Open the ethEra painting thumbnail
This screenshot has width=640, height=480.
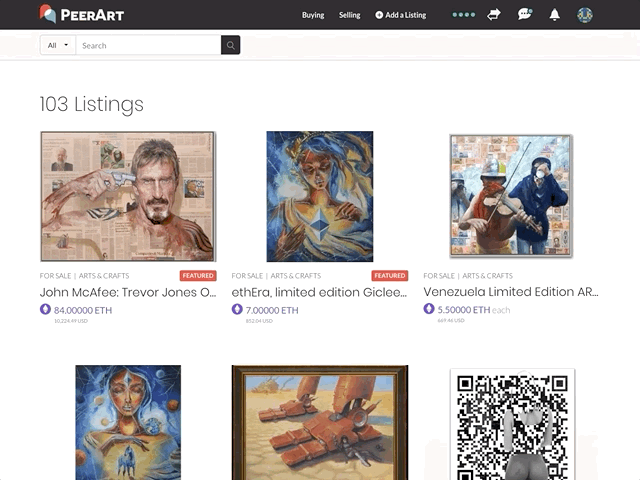tap(320, 196)
